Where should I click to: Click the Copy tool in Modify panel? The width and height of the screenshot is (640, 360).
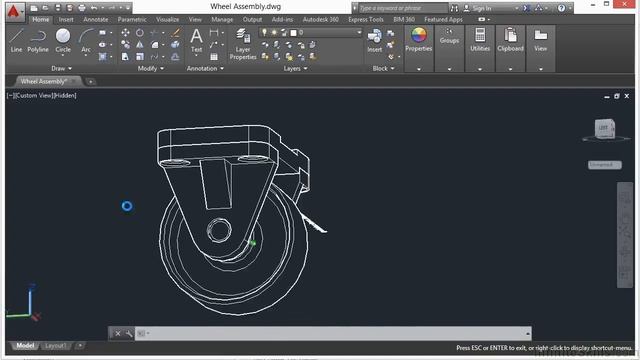125,44
